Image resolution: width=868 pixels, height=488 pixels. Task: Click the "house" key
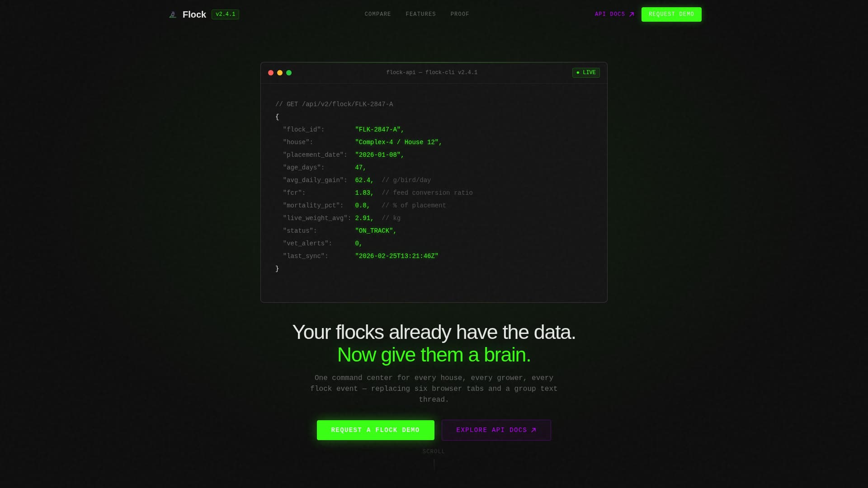click(x=298, y=142)
